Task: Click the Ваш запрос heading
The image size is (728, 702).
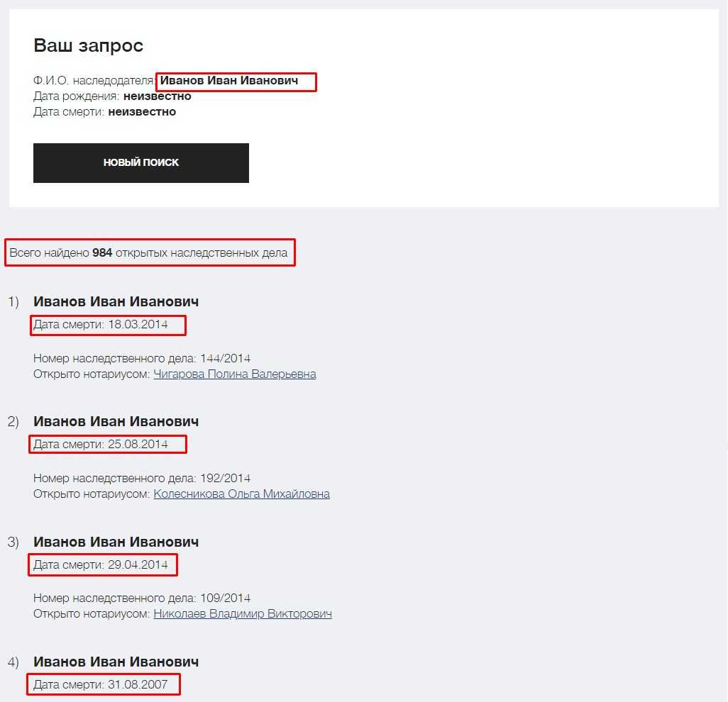Action: [88, 45]
